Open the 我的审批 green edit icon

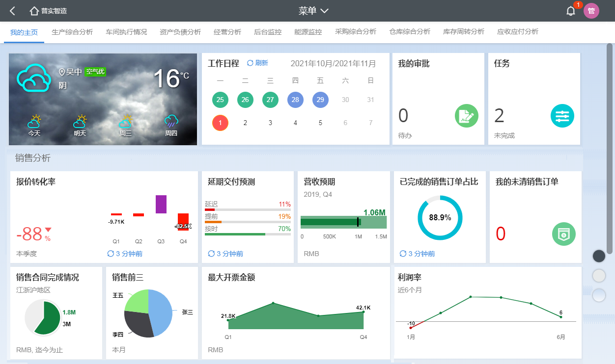coord(466,116)
